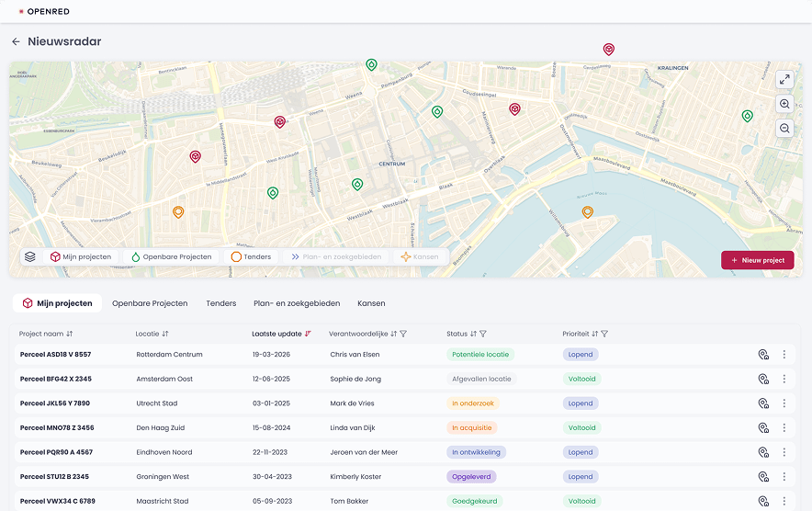The height and width of the screenshot is (511, 812).
Task: Open project Perceel JKL56 Y 7890
Action: (x=55, y=403)
